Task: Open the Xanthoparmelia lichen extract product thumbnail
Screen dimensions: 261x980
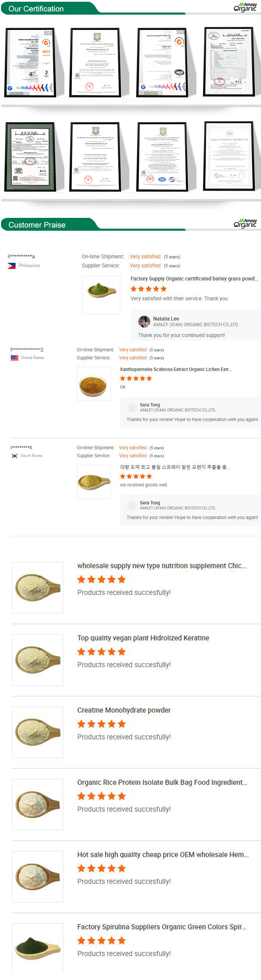Action: (94, 384)
